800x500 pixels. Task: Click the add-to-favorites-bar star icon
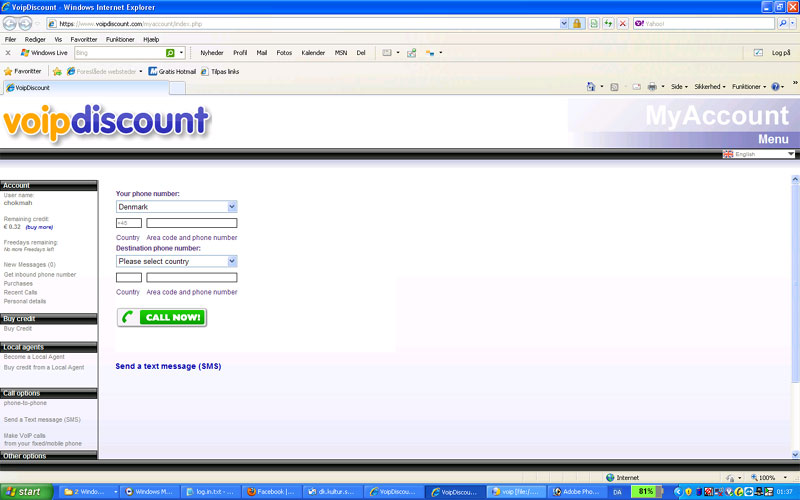point(57,71)
